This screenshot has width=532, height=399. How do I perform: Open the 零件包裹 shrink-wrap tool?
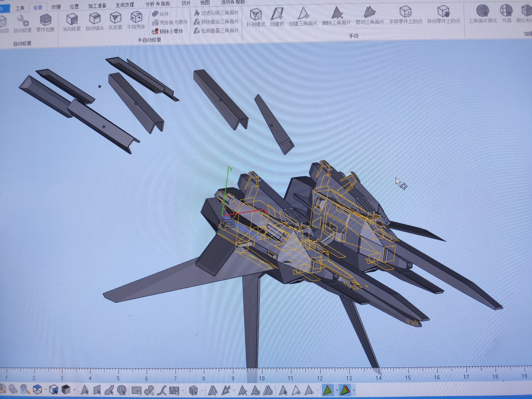tap(45, 23)
